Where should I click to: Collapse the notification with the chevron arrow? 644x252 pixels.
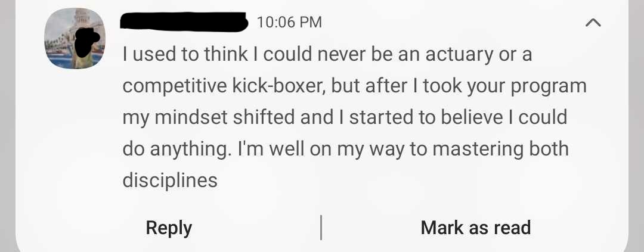(593, 23)
